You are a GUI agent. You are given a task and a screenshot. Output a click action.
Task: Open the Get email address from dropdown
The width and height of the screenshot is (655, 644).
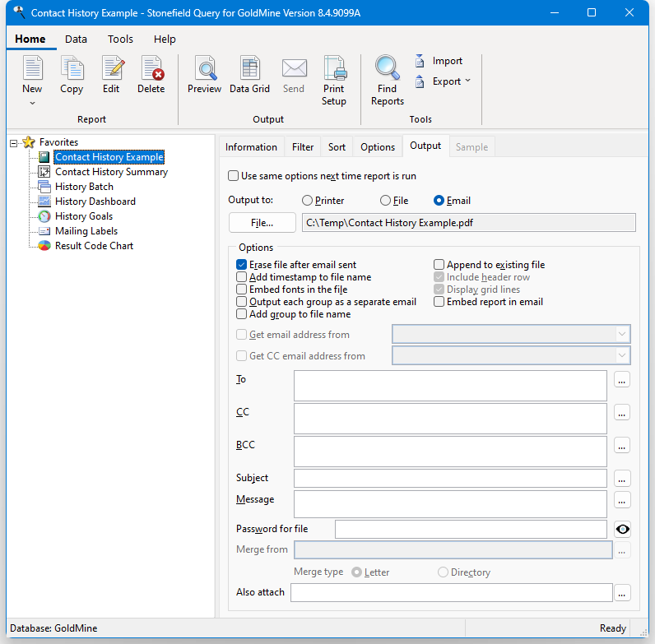(x=621, y=334)
